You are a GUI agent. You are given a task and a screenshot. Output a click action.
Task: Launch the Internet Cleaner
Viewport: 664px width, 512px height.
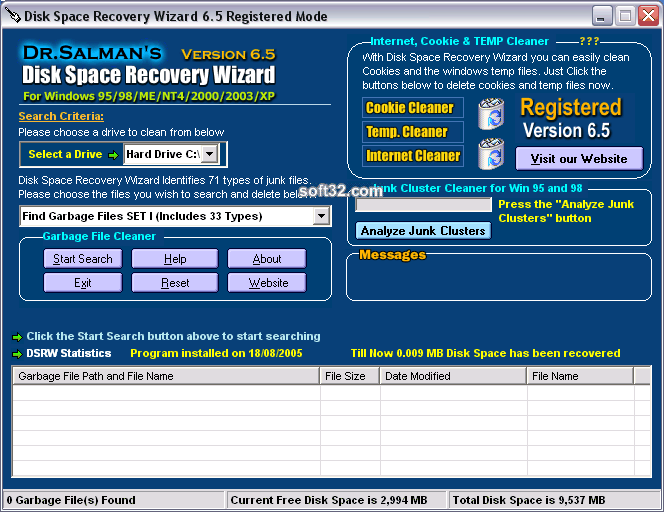click(413, 156)
